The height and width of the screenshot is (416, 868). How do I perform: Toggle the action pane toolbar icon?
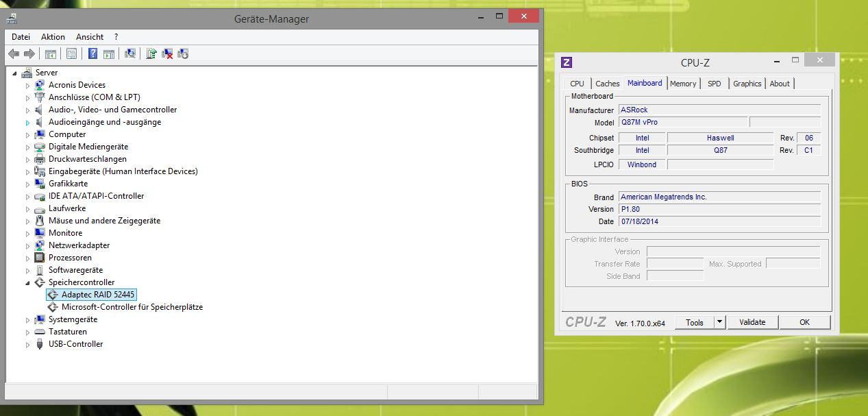coord(110,53)
